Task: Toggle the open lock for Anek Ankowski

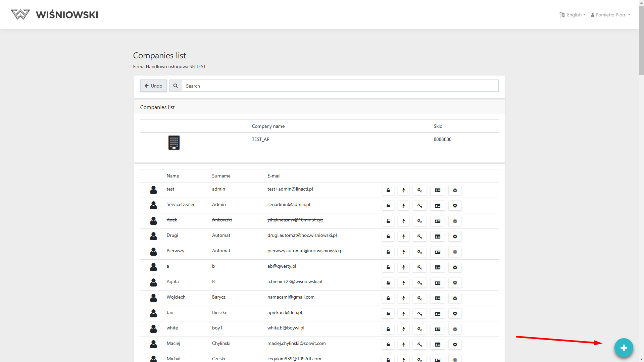Action: pyautogui.click(x=388, y=221)
